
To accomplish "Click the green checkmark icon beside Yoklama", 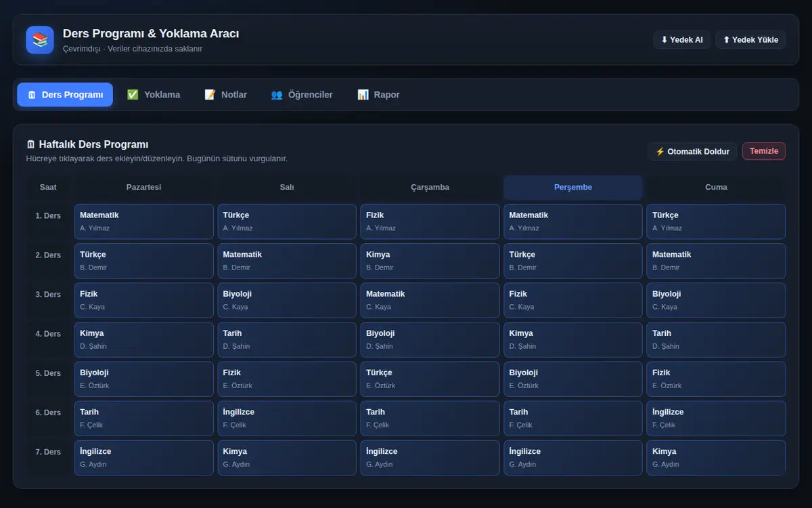I will [x=133, y=95].
